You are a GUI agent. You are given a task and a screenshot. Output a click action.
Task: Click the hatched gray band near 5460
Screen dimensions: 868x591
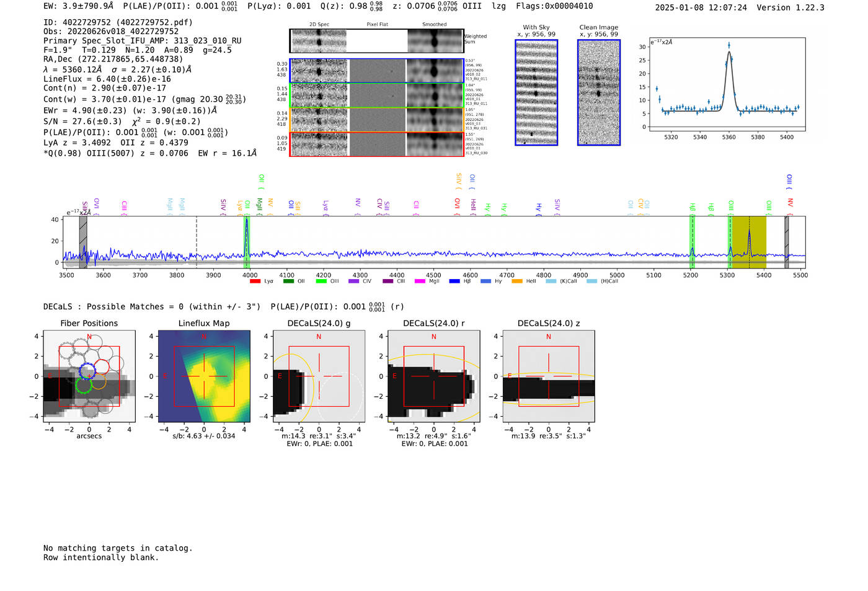click(786, 242)
